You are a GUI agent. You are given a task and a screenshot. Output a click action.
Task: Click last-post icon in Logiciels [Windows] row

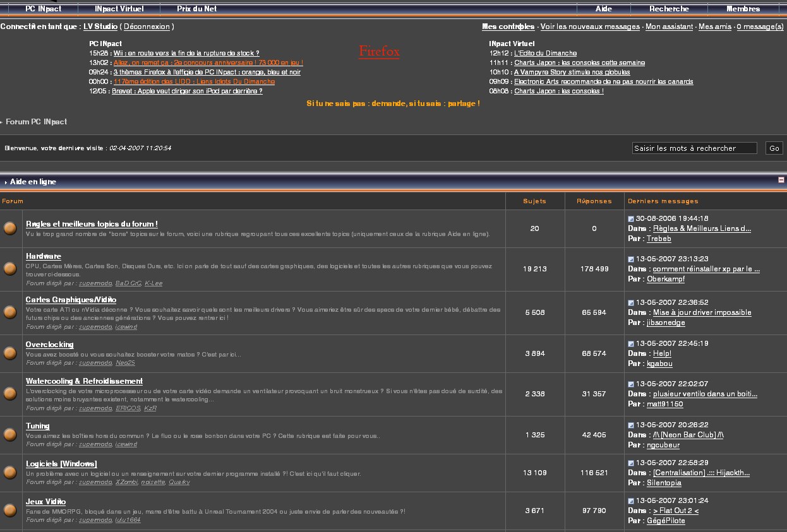(x=631, y=463)
